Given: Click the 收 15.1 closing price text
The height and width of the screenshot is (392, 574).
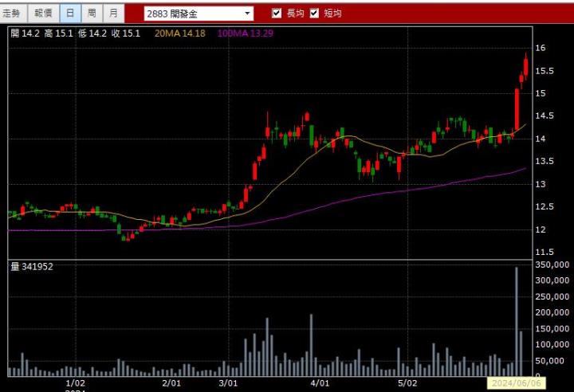Looking at the screenshot, I should tap(126, 33).
